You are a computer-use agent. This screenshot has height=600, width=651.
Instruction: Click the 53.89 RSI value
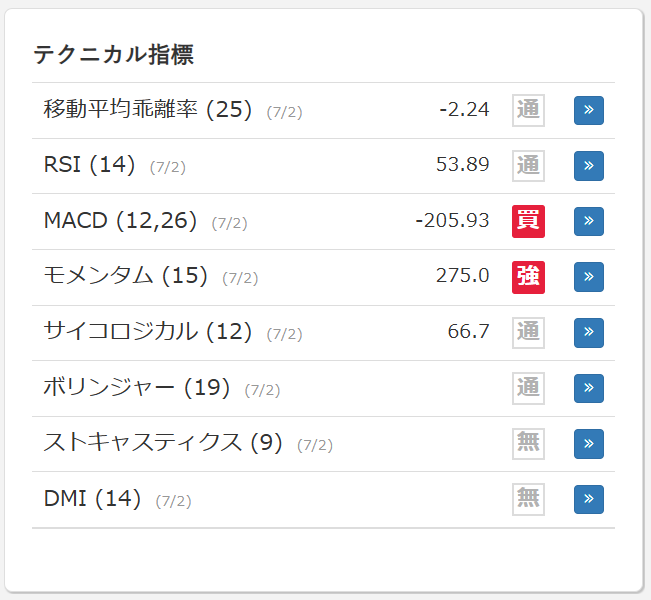(x=463, y=164)
